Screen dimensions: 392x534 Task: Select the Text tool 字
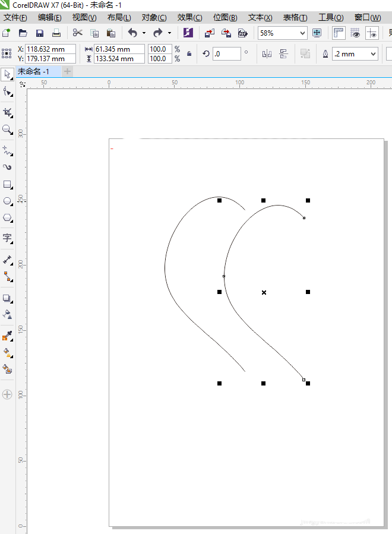[8, 238]
